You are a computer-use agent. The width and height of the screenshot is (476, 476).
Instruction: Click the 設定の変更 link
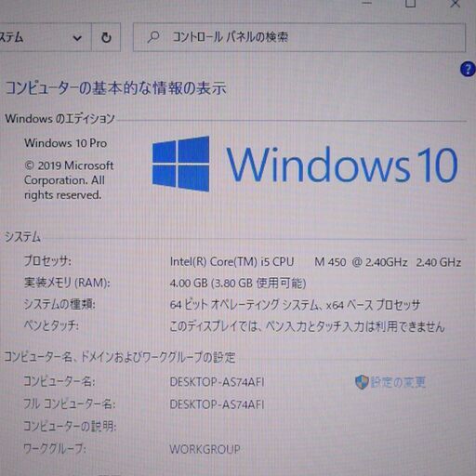point(398,382)
